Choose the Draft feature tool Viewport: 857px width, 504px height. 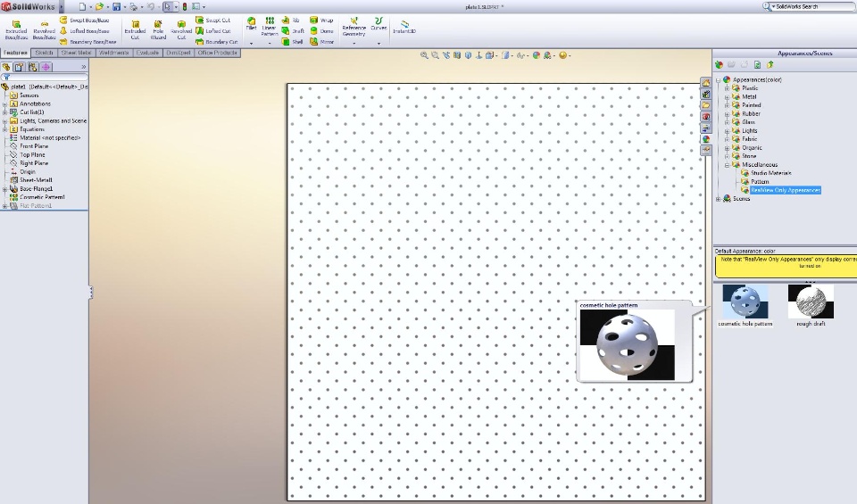(293, 31)
